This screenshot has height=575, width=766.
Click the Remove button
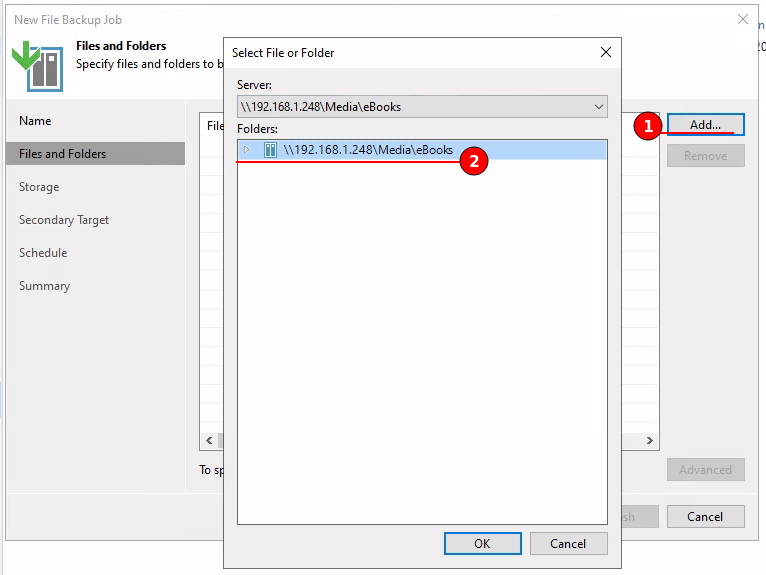[x=705, y=156]
